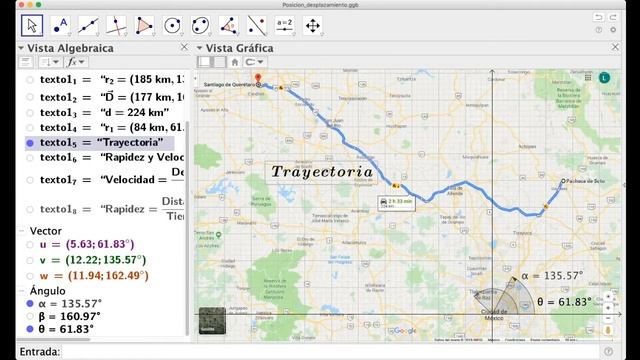Image resolution: width=640 pixels, height=360 pixels.
Task: Toggle visibility of texto1₆ Rapidez
Action: [30, 158]
